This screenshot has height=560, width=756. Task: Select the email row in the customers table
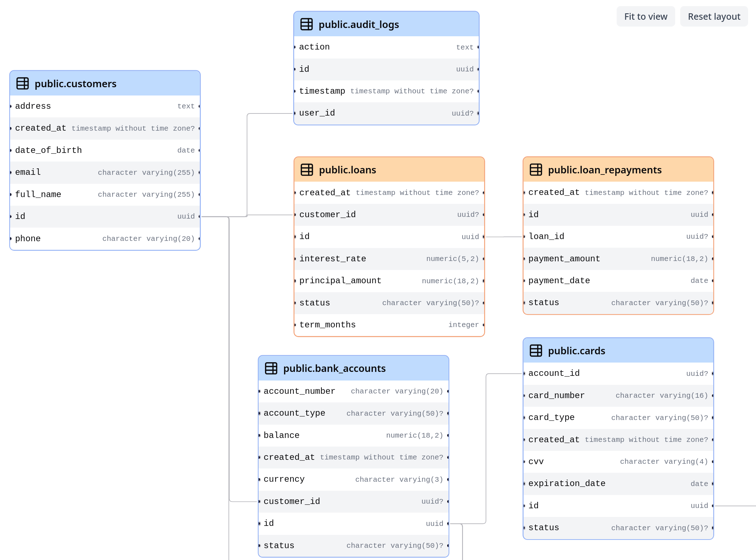(105, 172)
